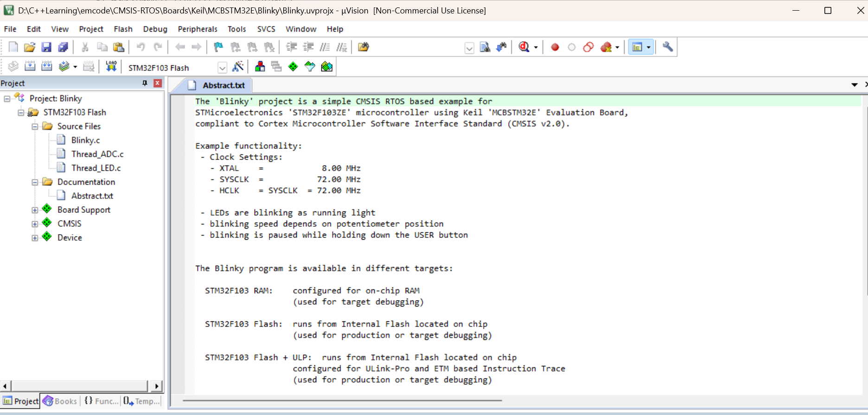Open the STM32F103 Flash target dropdown

(x=223, y=68)
